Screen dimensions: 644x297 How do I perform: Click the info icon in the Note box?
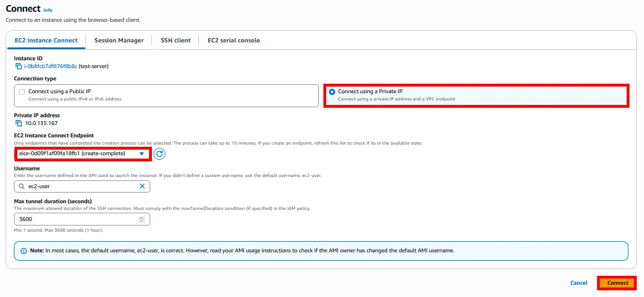(x=24, y=251)
